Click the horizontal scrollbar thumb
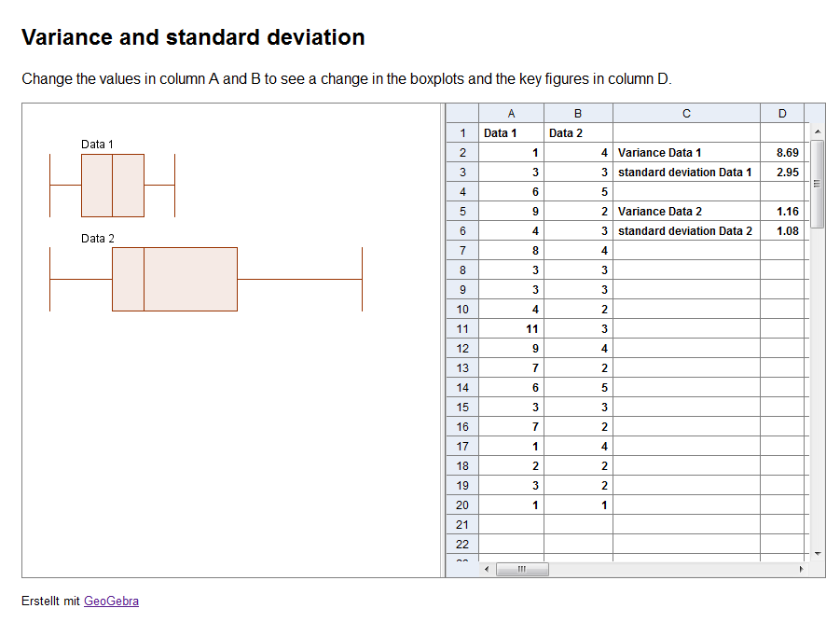Image resolution: width=840 pixels, height=636 pixels. click(x=522, y=569)
